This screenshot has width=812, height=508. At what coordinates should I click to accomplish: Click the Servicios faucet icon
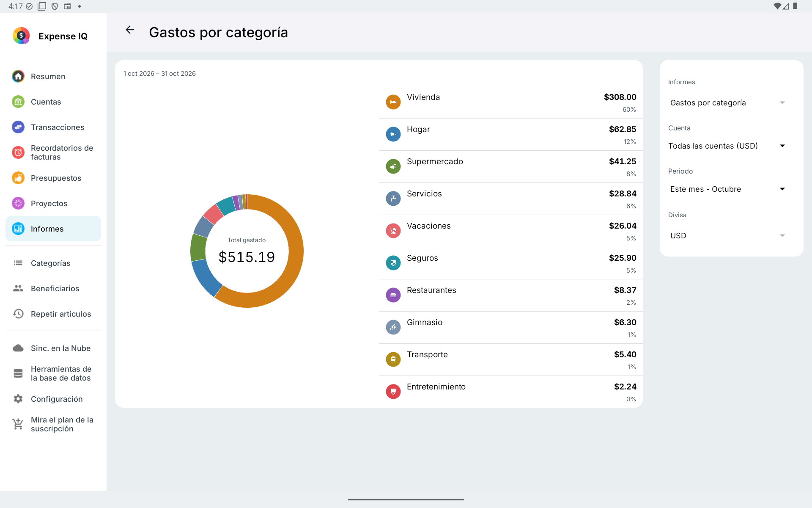393,199
